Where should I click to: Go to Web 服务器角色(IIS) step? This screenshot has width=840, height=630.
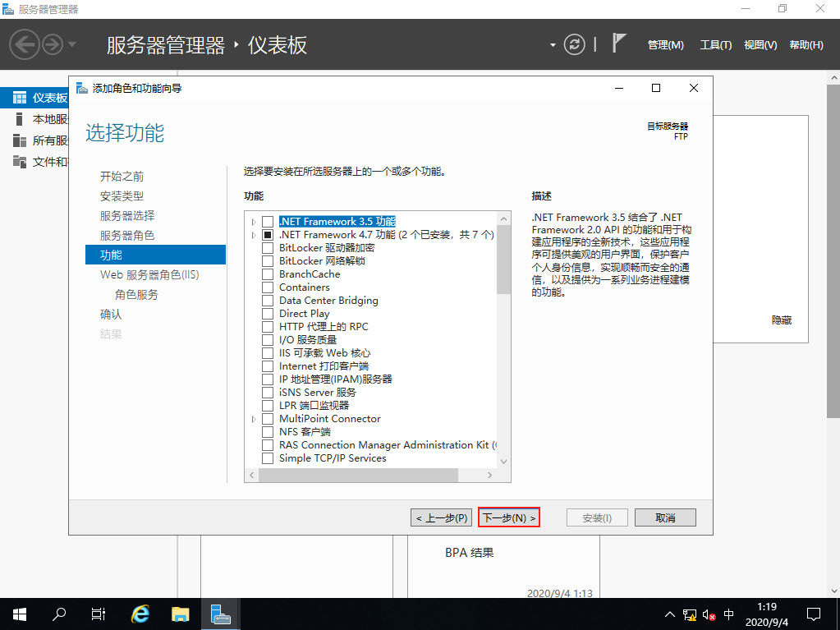pos(149,275)
